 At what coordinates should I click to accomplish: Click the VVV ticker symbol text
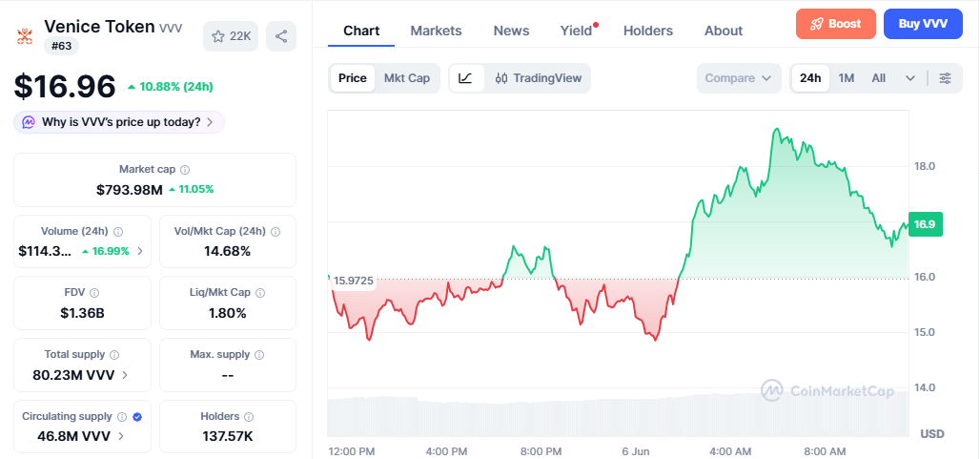pyautogui.click(x=171, y=29)
